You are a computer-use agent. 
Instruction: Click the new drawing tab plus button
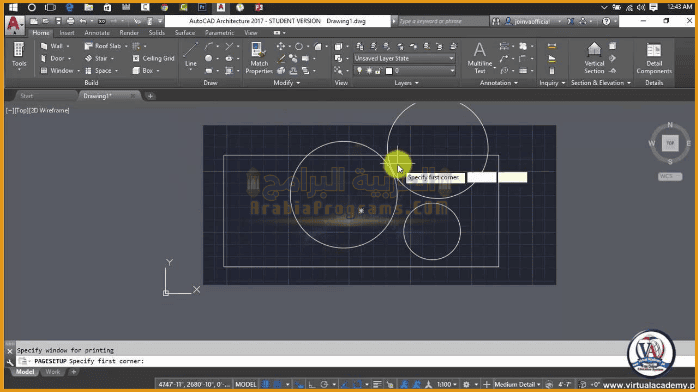pyautogui.click(x=150, y=96)
